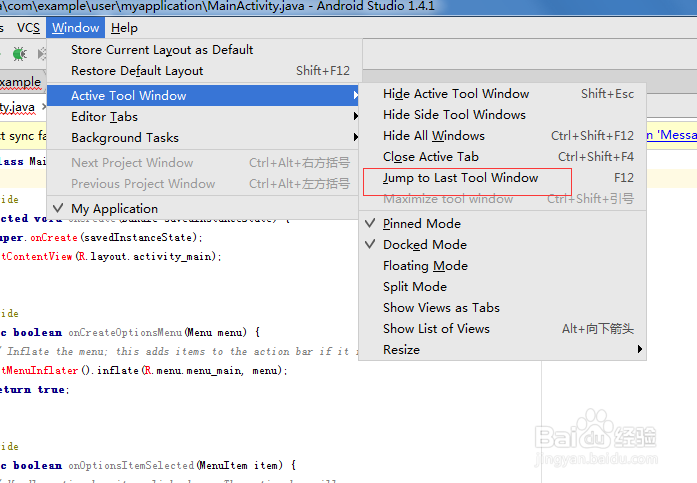Click the 'Messa...' link in notification bar

(x=672, y=135)
